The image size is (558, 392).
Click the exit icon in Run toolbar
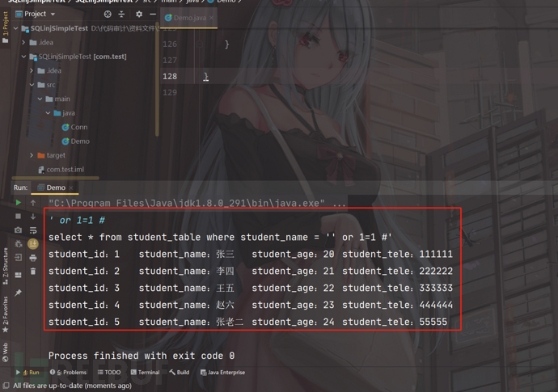click(x=18, y=257)
